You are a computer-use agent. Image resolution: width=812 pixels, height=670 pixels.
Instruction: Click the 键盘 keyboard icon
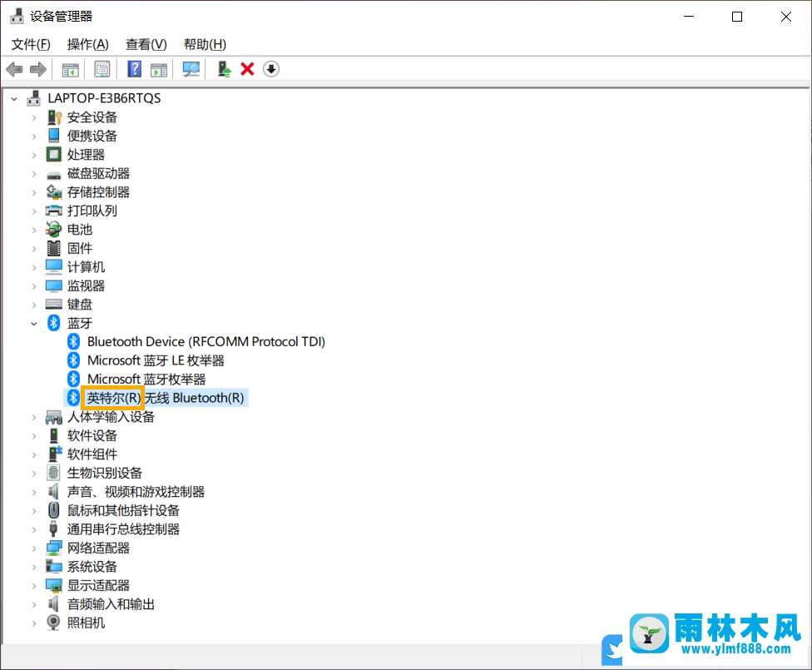54,304
